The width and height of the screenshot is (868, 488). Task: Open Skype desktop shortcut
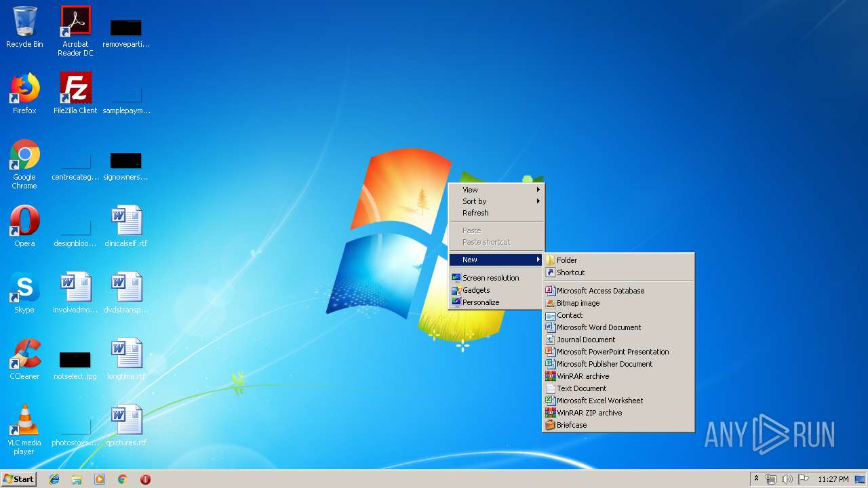point(24,293)
